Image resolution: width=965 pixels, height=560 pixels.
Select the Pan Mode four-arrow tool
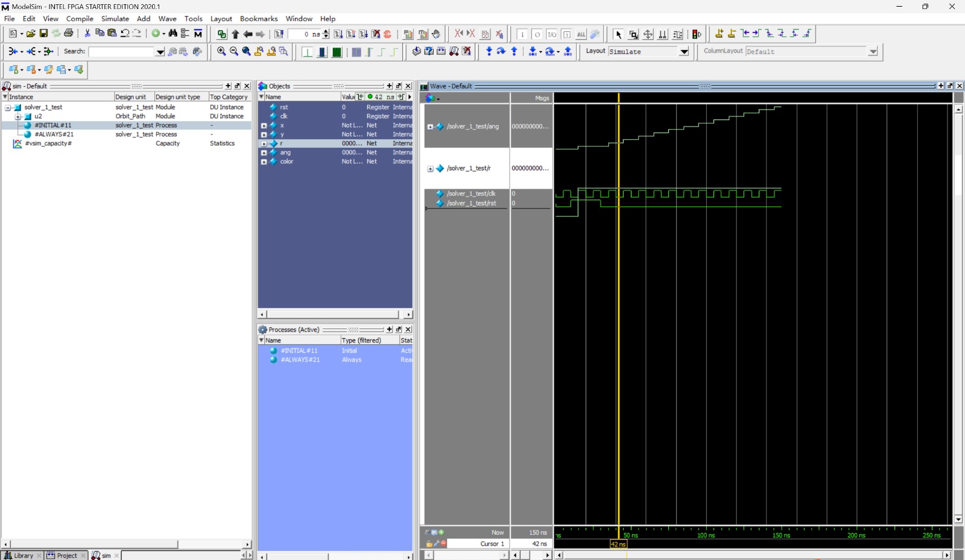(x=648, y=34)
